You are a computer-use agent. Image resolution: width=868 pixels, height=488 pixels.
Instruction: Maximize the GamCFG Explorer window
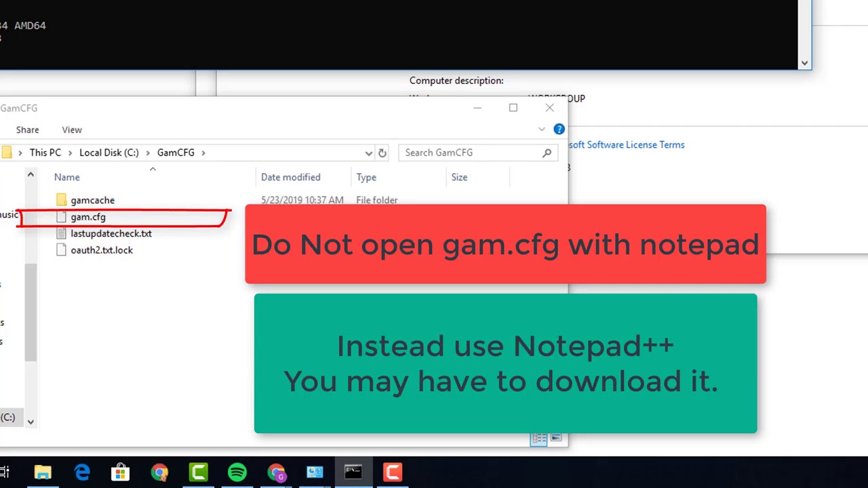pos(513,108)
